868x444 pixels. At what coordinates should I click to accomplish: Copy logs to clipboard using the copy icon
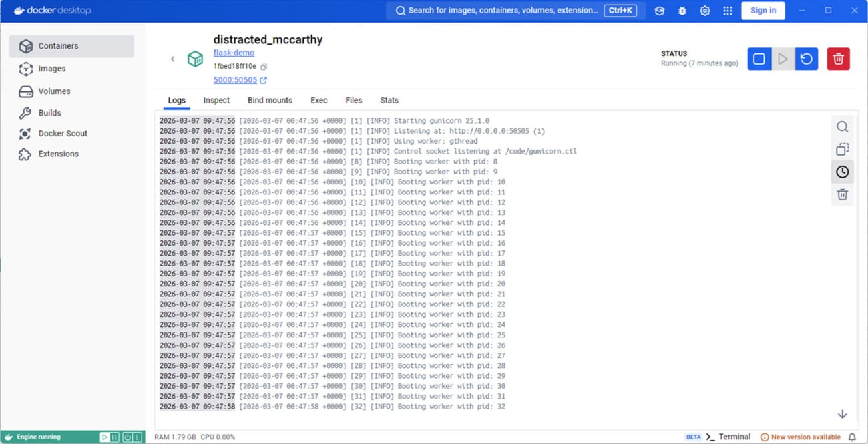click(842, 150)
